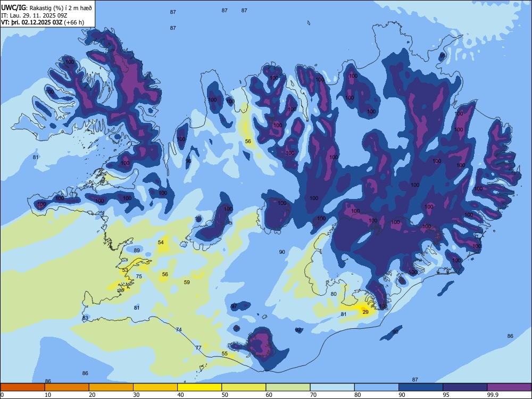Viewport: 532px width, 399px height.
Task: Click the 95–99.9% indigo legend swatch
Action: tap(465, 387)
